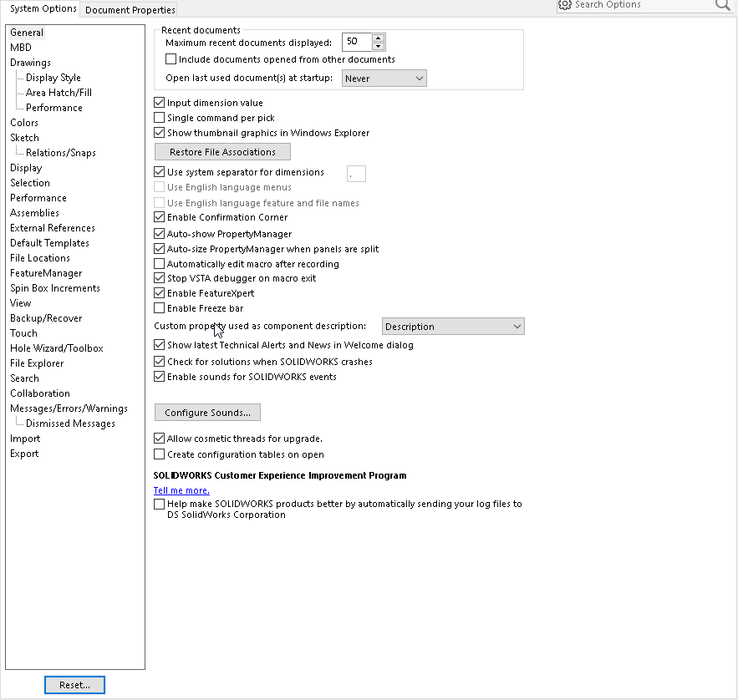Toggle Use system separator for dimensions
Image resolution: width=738 pixels, height=700 pixels.
coord(159,172)
